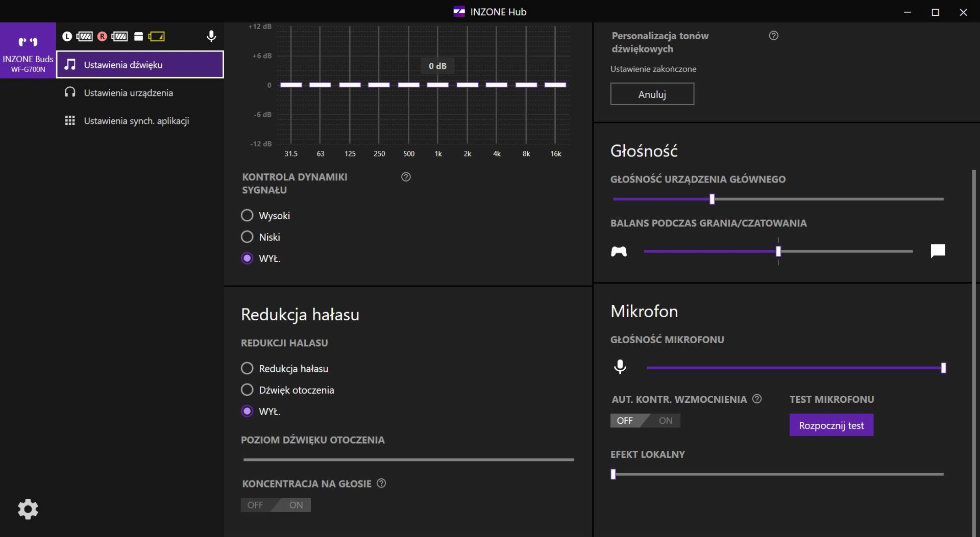Click the "Głośność" section heading

(644, 151)
